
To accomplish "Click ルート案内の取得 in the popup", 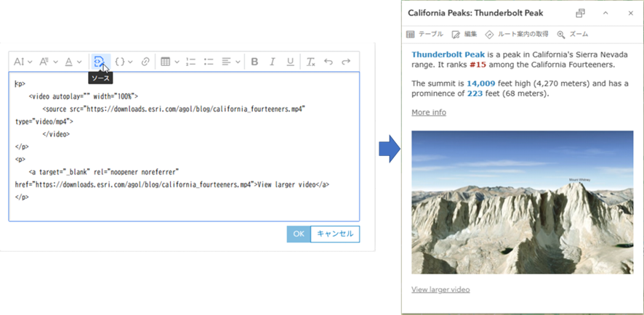I will pyautogui.click(x=517, y=34).
